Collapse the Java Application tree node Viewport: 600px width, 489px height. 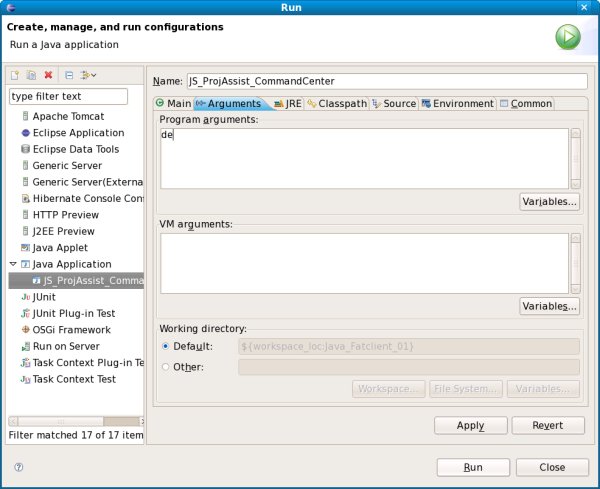(13, 265)
